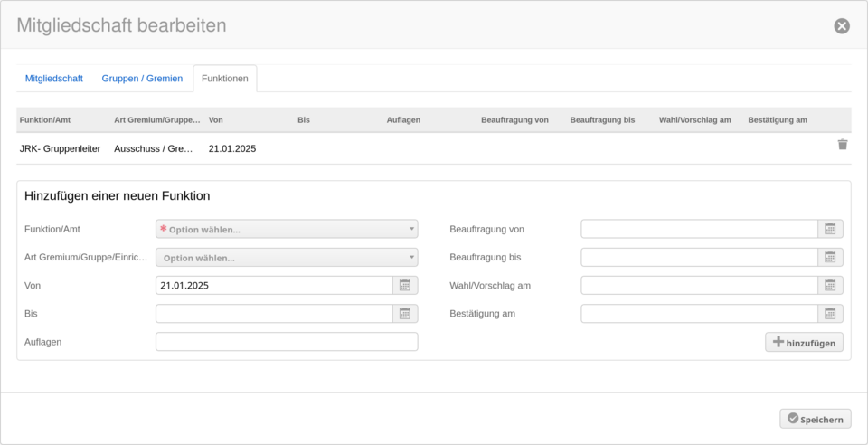The height and width of the screenshot is (445, 868).
Task: Switch to the Gruppen / Gremien tab
Action: pyautogui.click(x=142, y=79)
